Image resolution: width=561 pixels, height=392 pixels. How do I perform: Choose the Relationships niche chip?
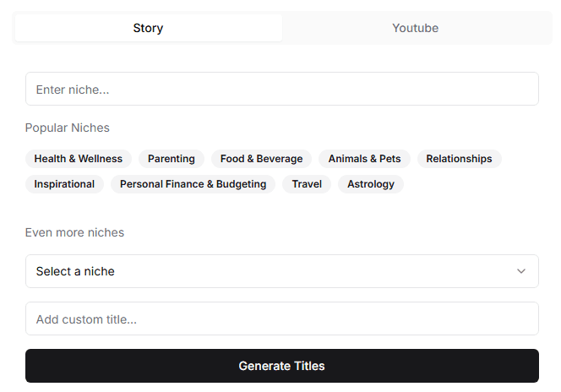coord(459,159)
